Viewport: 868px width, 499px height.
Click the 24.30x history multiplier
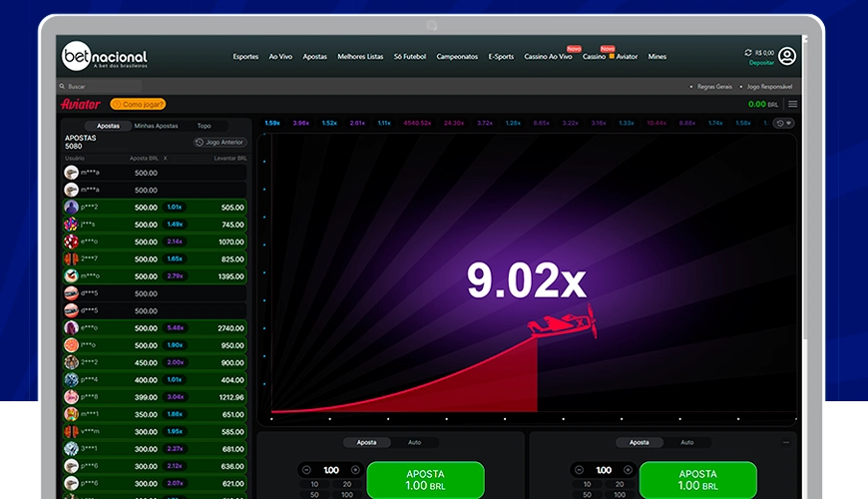[x=454, y=123]
